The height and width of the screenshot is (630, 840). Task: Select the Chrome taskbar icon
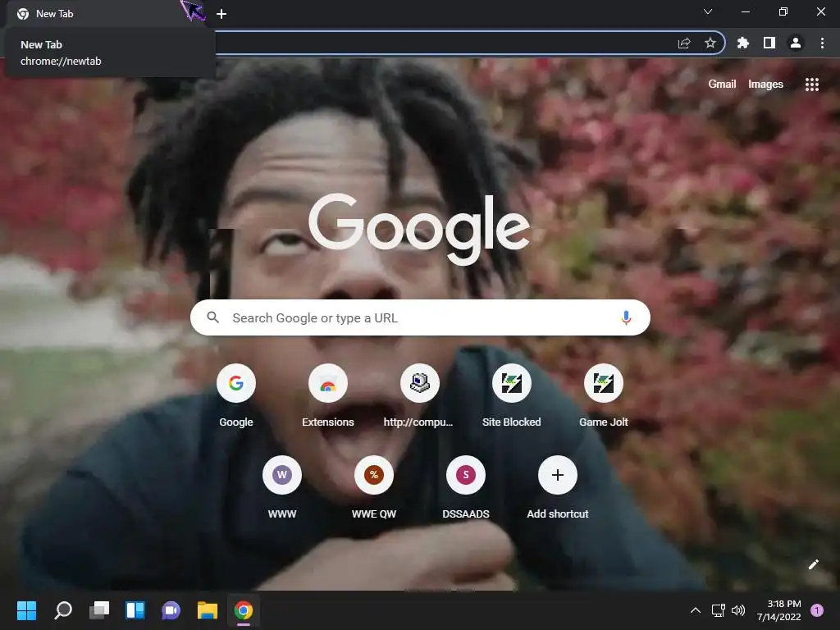[x=243, y=610]
